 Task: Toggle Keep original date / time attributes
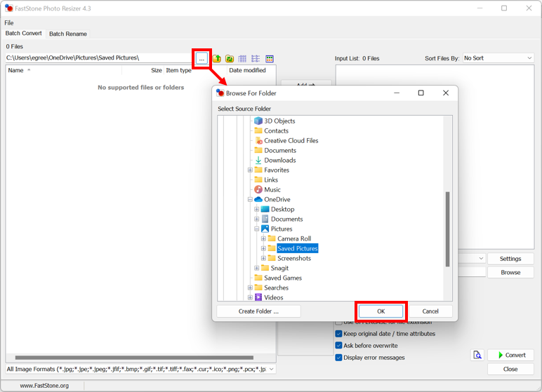coord(338,334)
